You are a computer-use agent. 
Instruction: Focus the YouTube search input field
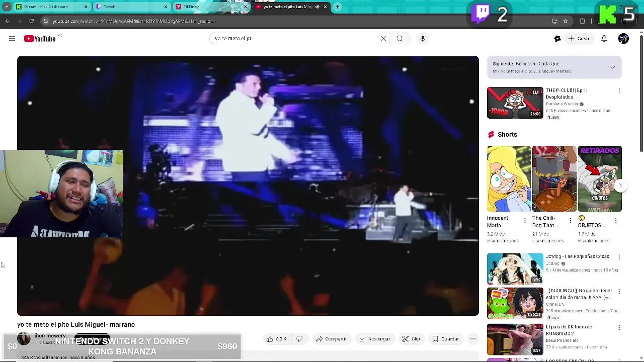click(x=296, y=38)
